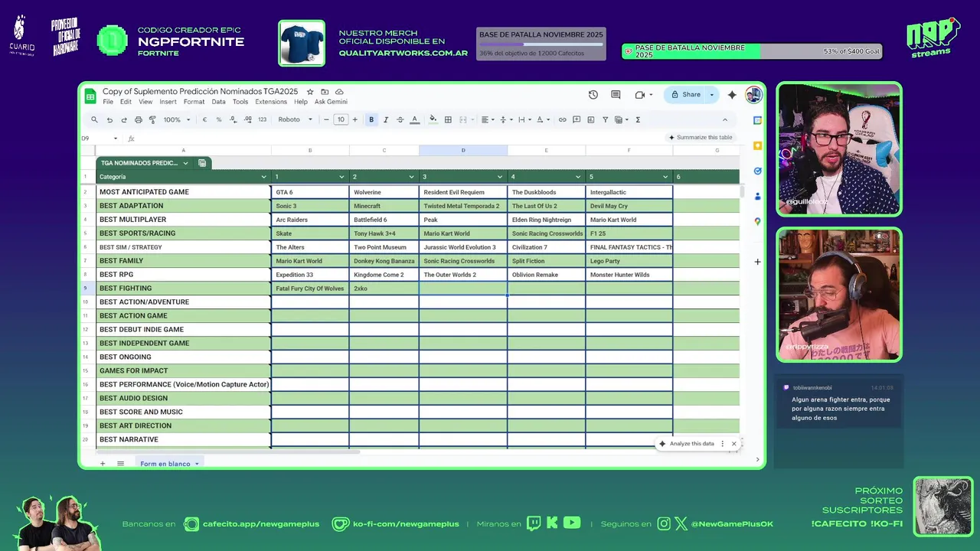Open functions sigma icon
The width and height of the screenshot is (980, 551).
coord(638,119)
